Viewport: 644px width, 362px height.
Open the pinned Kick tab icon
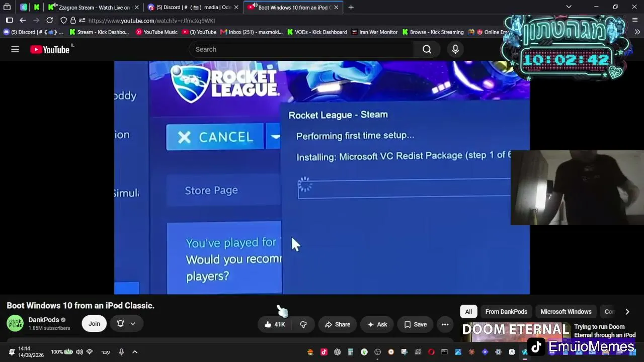pos(37,7)
